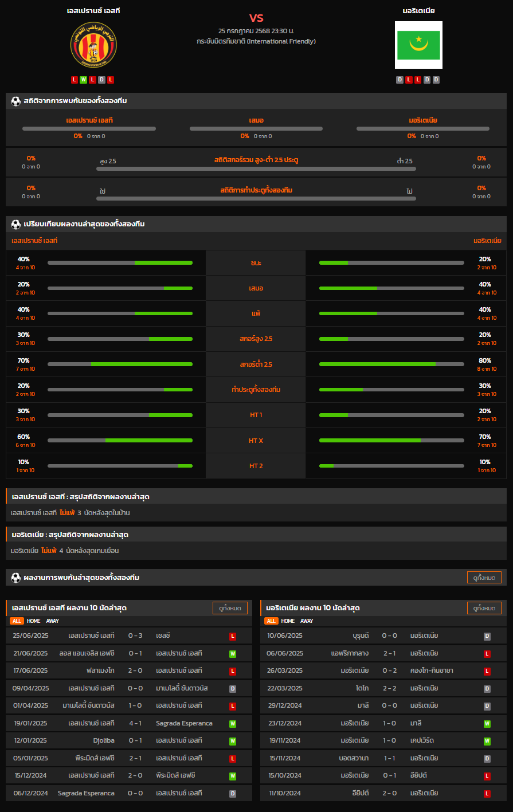Click W result badge for 21/06/2025 match

coord(233,654)
